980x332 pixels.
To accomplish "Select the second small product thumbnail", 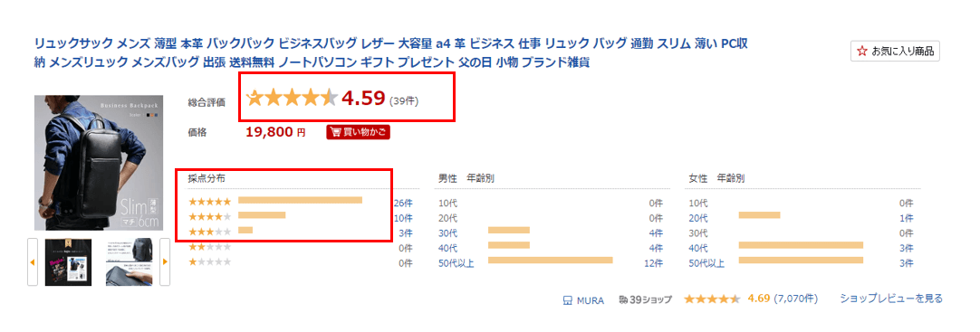I will point(130,262).
